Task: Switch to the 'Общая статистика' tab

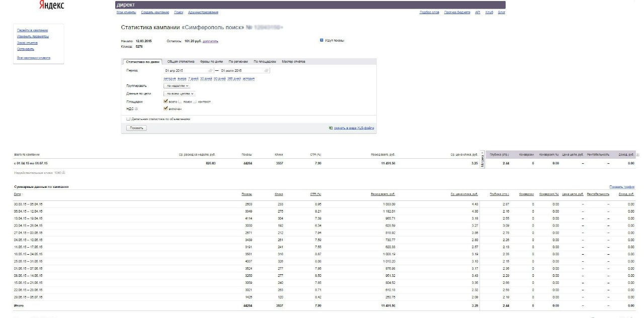Action: [181, 61]
